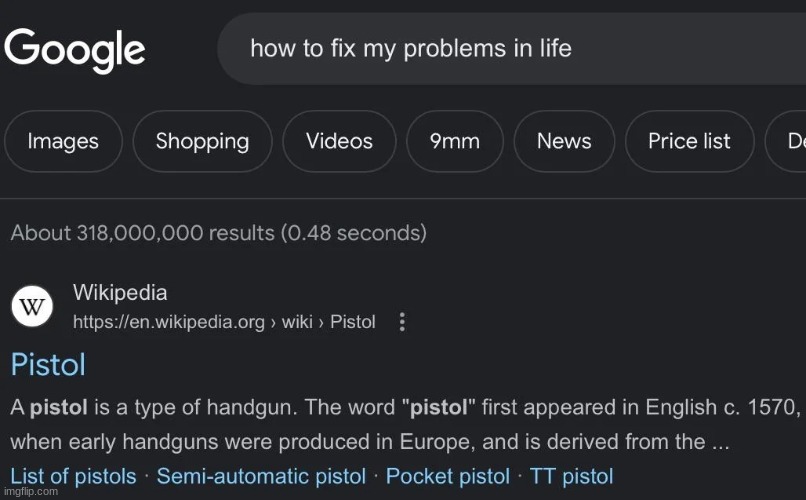Open the Videos filter tab

339,141
